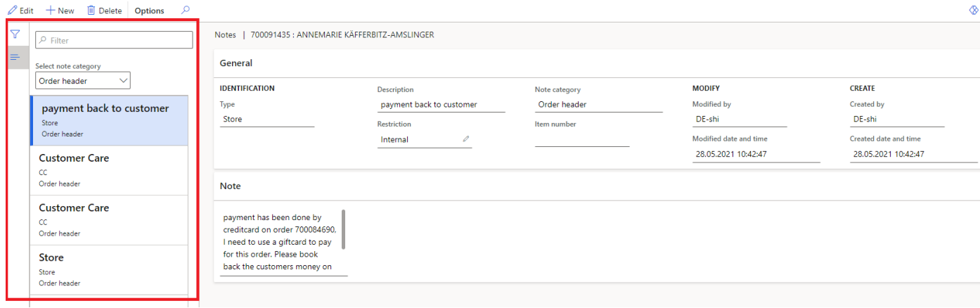Click the Description field
Image resolution: width=980 pixels, height=308 pixels.
coord(441,105)
